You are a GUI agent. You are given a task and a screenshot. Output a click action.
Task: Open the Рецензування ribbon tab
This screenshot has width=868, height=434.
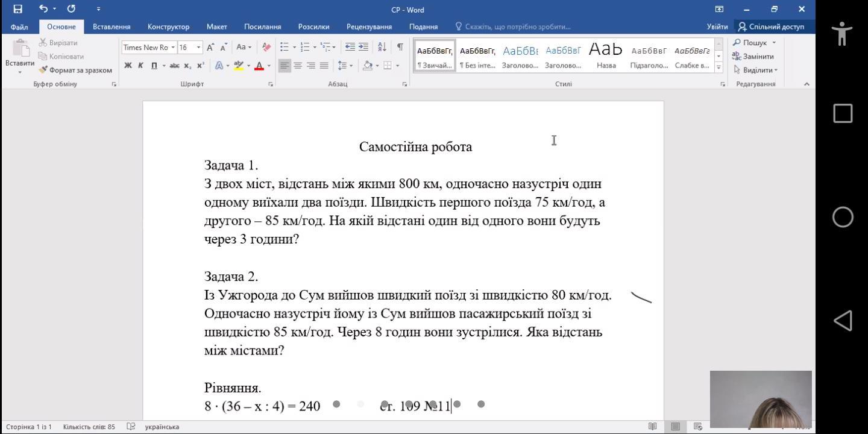pyautogui.click(x=369, y=27)
